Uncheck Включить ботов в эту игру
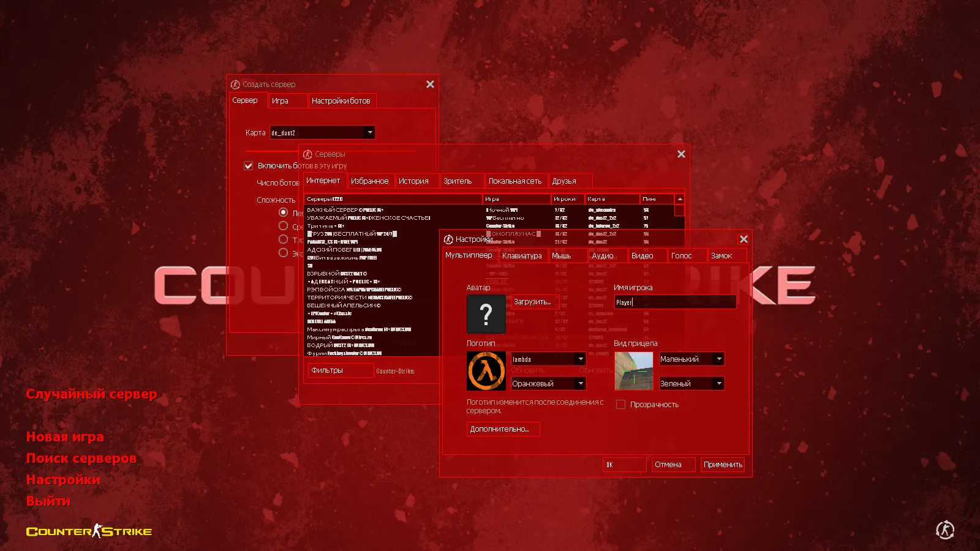The height and width of the screenshot is (551, 980). [248, 165]
